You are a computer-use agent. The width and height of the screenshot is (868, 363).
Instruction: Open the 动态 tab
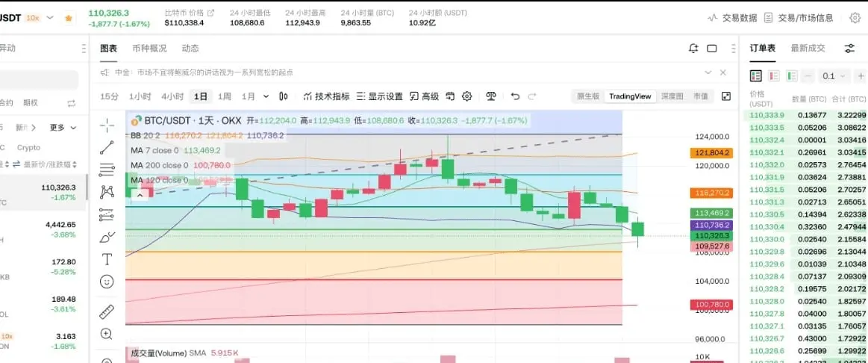click(x=190, y=49)
